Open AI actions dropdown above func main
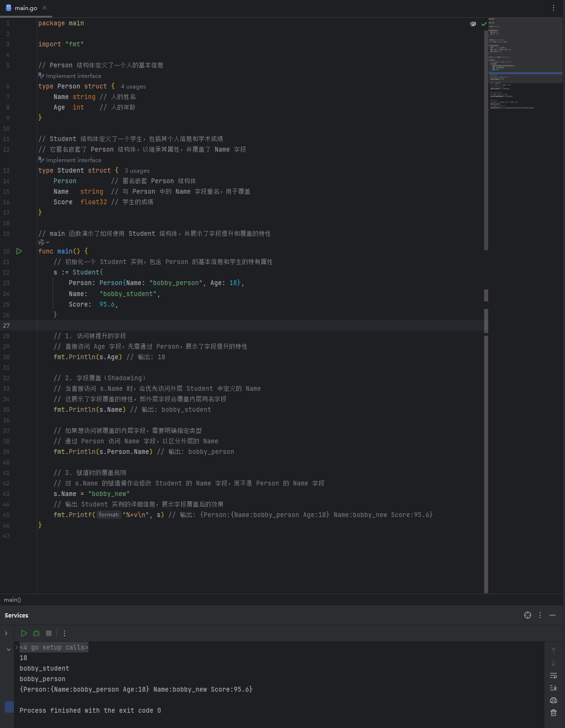Screen dimensions: 565x728 click(44, 243)
